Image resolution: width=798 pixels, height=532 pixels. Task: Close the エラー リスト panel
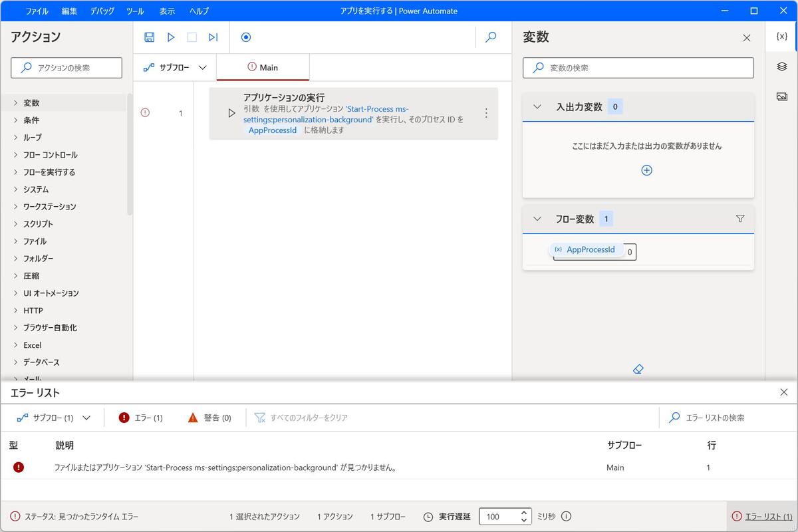point(783,392)
